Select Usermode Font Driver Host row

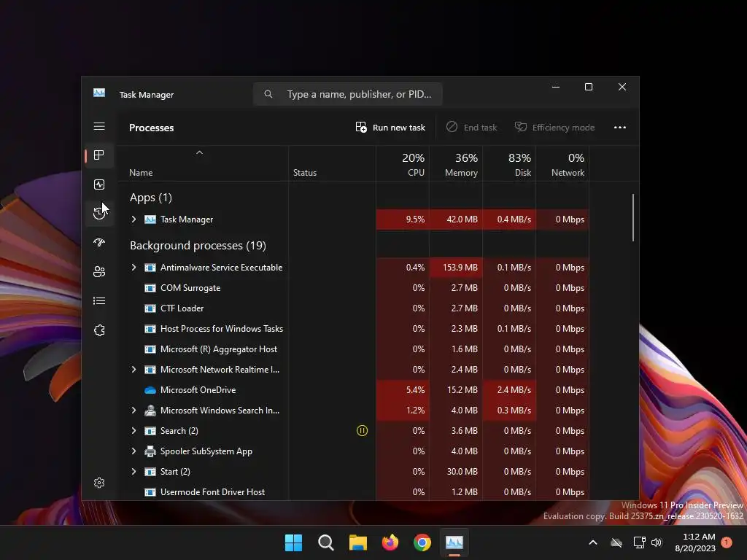[353, 492]
